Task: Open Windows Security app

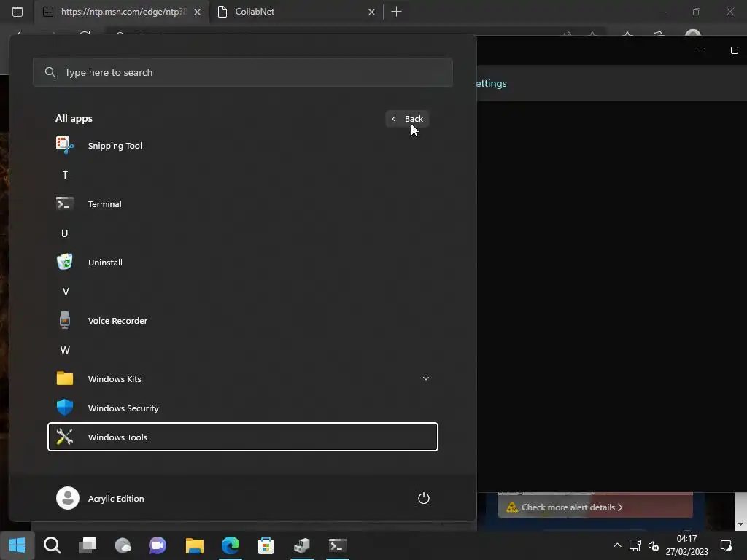Action: [242, 408]
